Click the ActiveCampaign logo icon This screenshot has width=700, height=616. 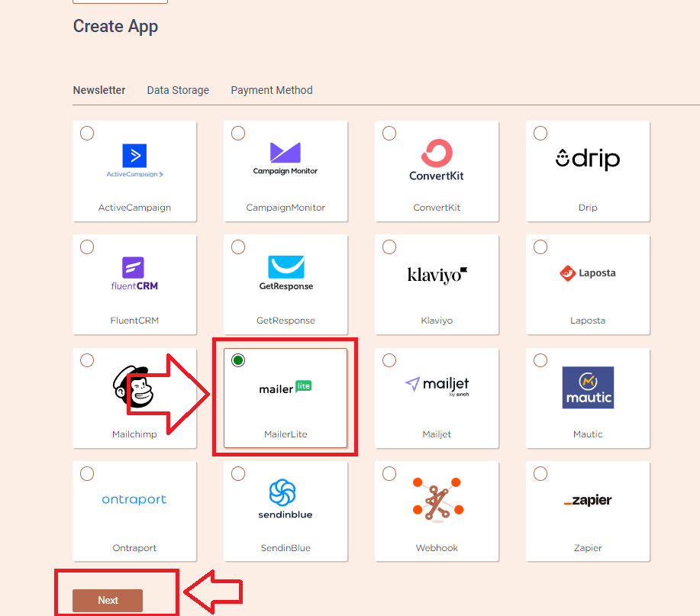(x=134, y=160)
